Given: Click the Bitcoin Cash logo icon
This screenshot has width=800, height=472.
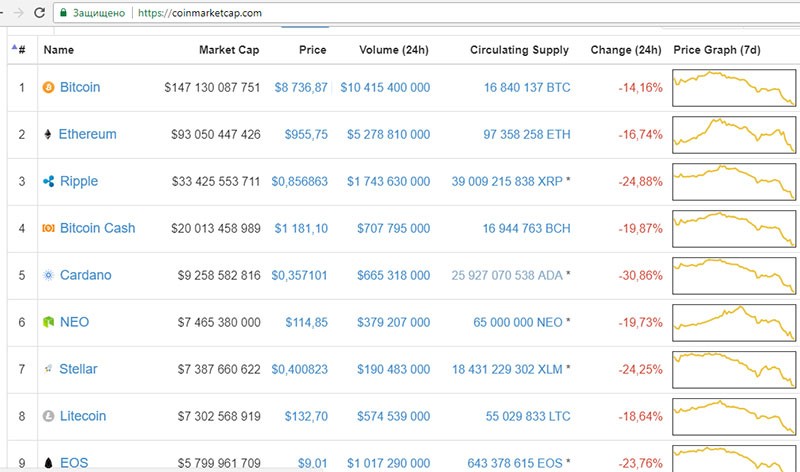Looking at the screenshot, I should point(48,228).
